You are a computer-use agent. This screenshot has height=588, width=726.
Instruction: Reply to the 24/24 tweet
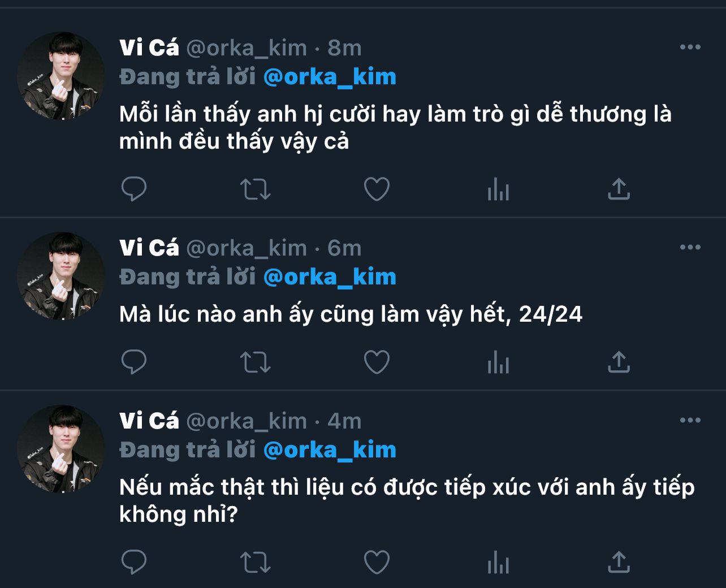[x=134, y=362]
